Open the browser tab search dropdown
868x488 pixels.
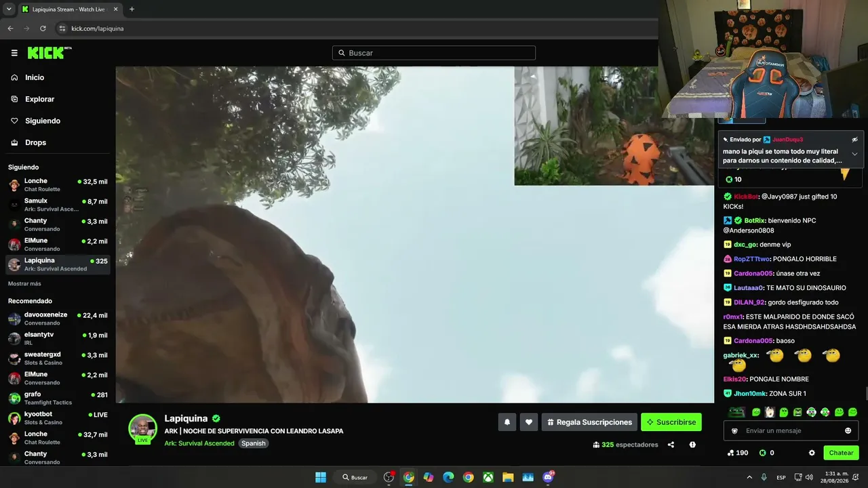click(9, 9)
